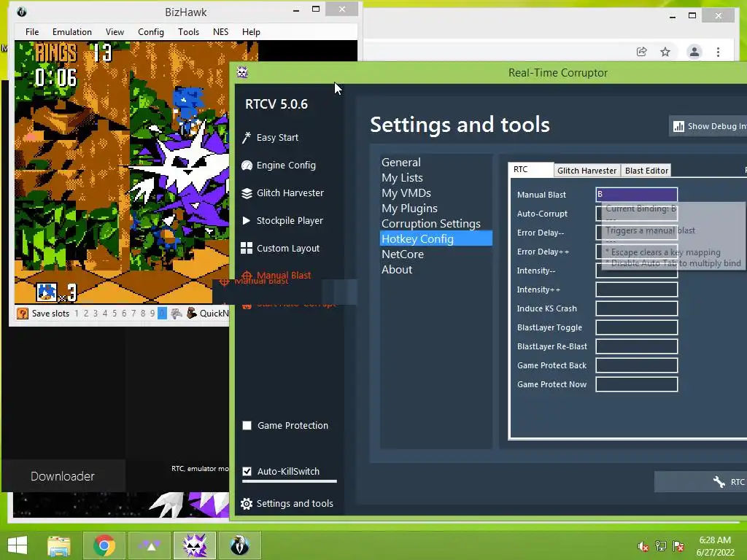The image size is (747, 560).
Task: Open Settings and tools gear entry
Action: coord(287,503)
